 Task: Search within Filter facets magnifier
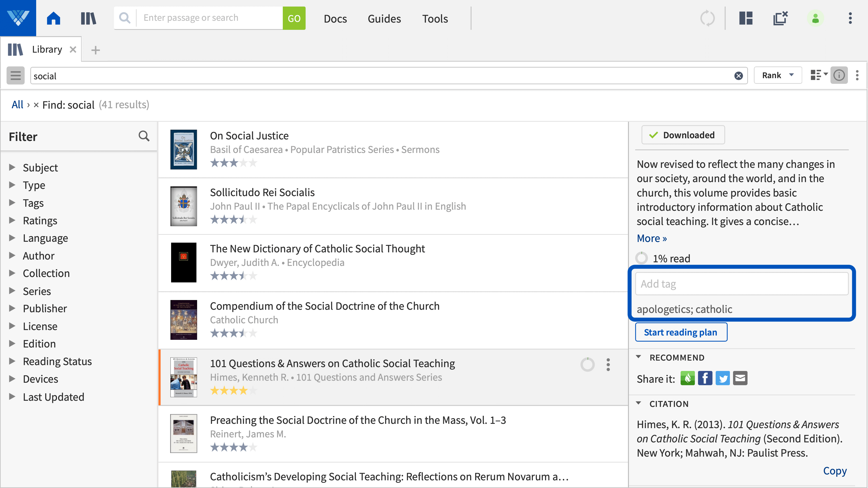144,136
